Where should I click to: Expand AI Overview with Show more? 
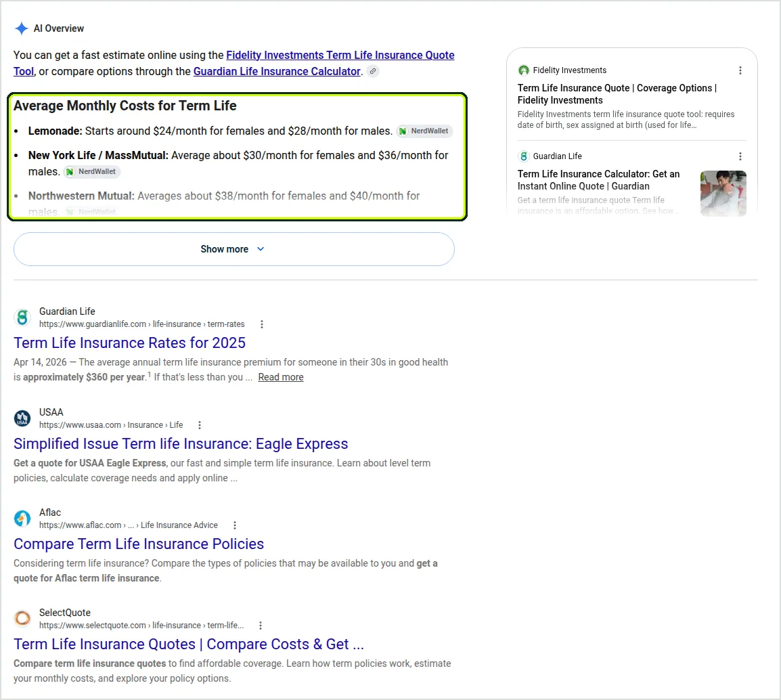[234, 249]
